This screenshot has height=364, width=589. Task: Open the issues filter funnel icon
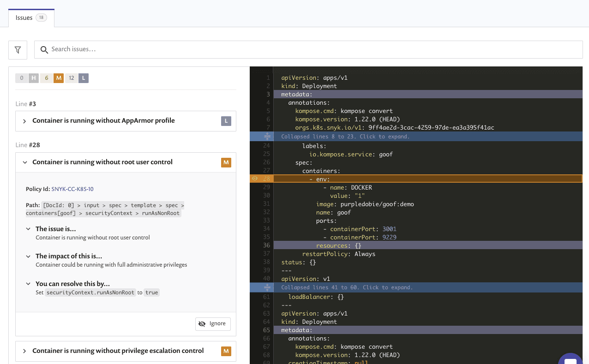[17, 49]
